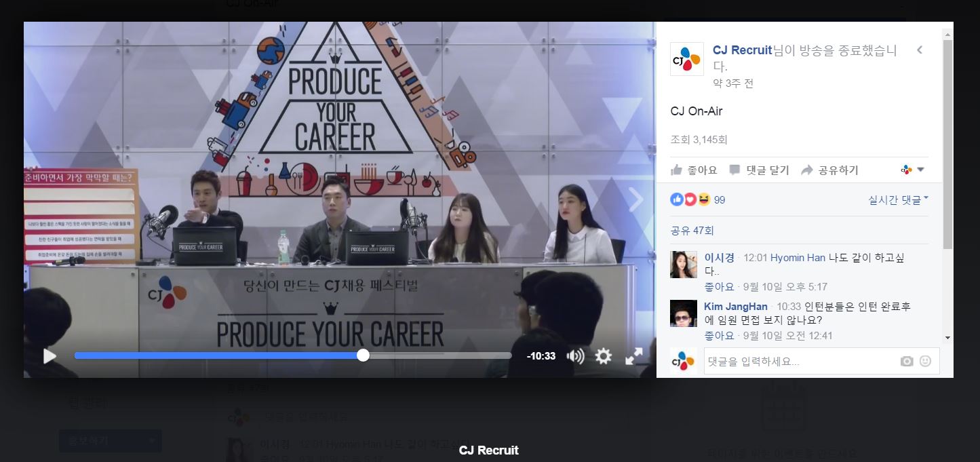The image size is (980, 462).
Task: Open Kim JangHan profile picture
Action: point(684,313)
